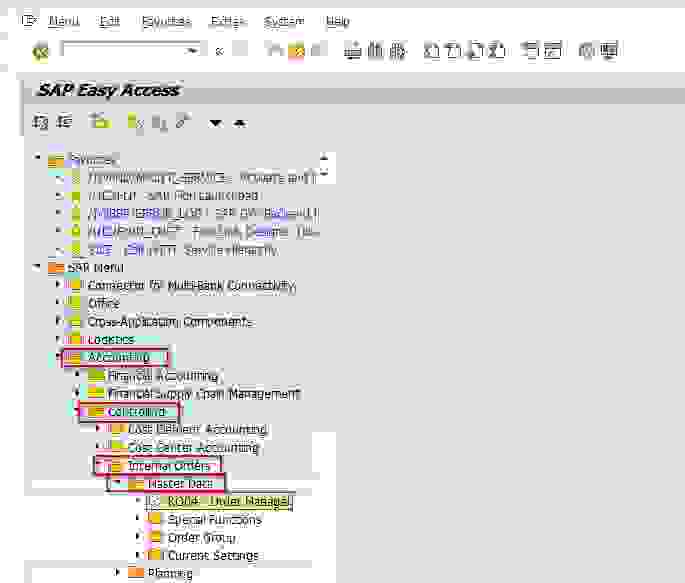Click the Delete Favorites icon

click(x=159, y=123)
